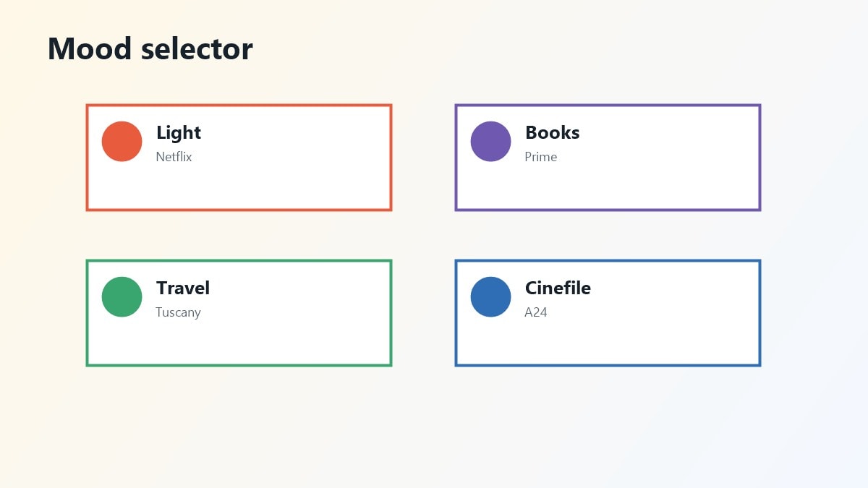
Task: Click the Travel title text
Action: (x=183, y=288)
